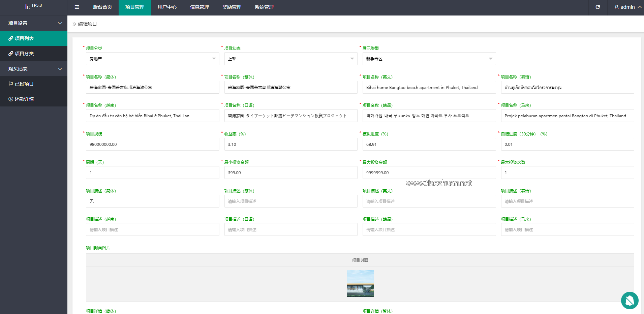Collapse the 项目设置 sidebar group

click(x=34, y=23)
